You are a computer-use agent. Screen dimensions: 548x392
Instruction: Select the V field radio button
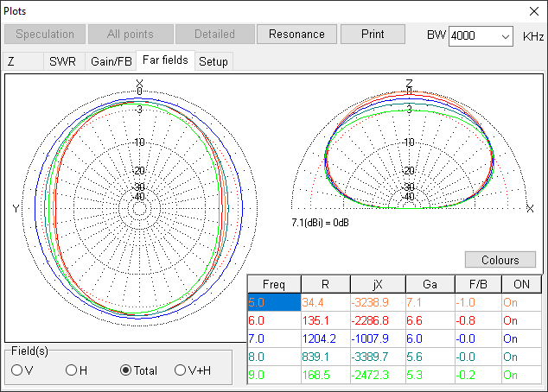coord(16,370)
